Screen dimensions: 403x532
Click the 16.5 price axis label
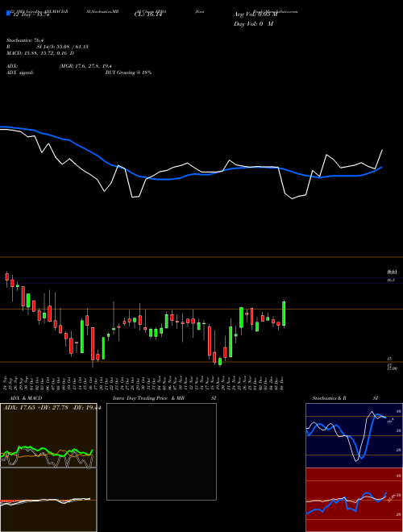tap(391, 280)
